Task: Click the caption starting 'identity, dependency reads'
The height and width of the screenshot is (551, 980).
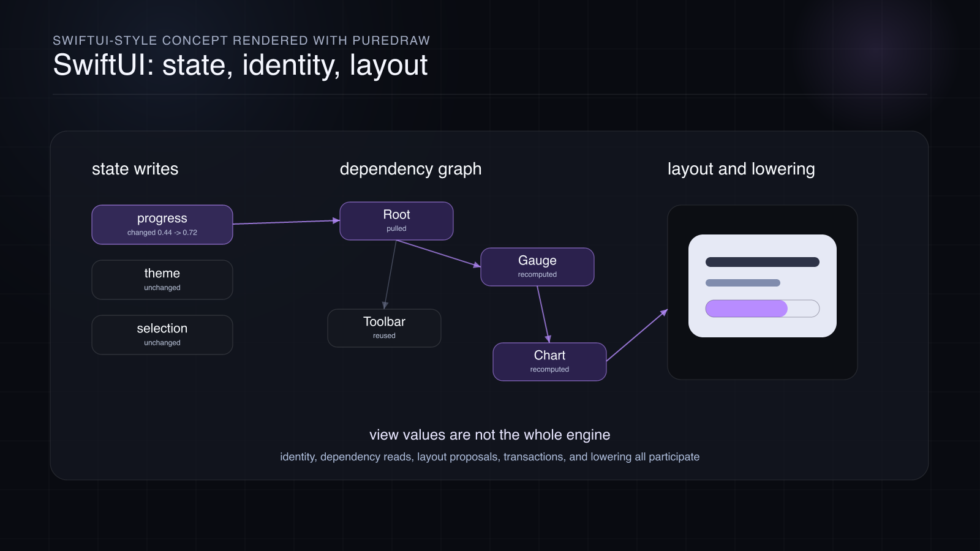Action: pos(490,457)
